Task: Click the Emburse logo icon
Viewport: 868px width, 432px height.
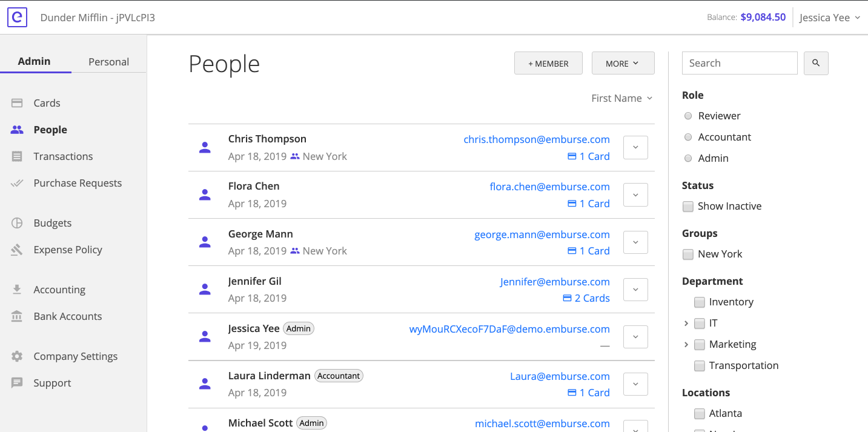Action: pyautogui.click(x=18, y=17)
